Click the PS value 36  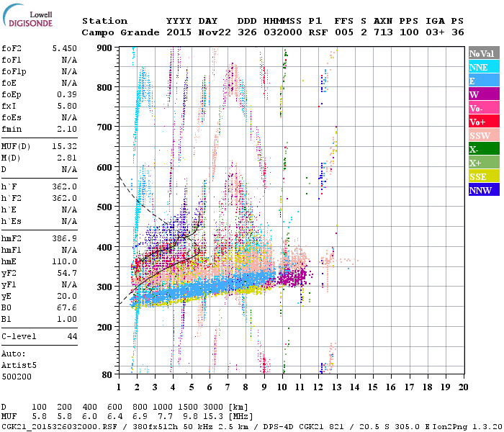(458, 32)
